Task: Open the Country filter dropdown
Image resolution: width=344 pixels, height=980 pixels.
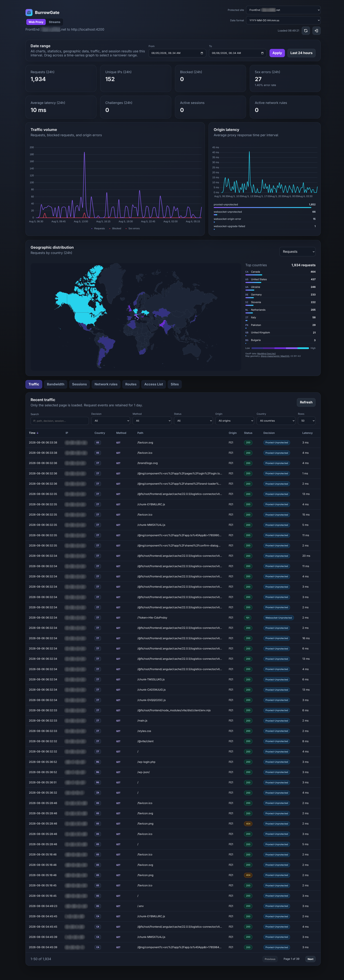Action: 276,421
